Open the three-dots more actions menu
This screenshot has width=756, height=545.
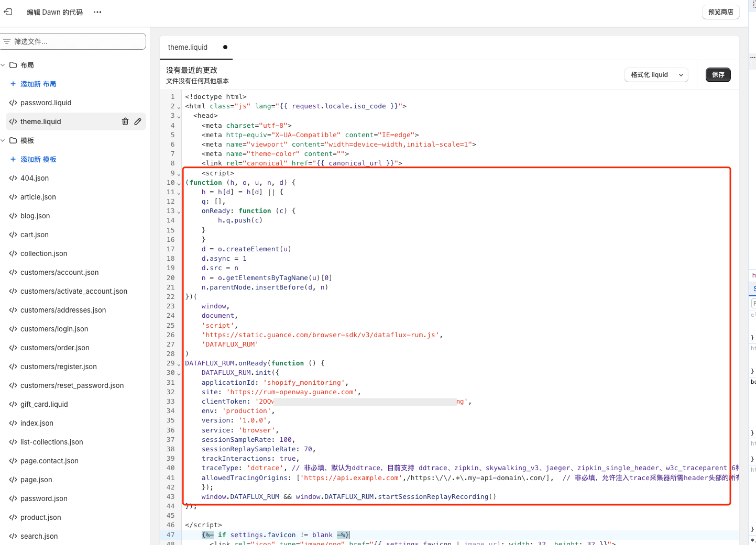tap(97, 12)
